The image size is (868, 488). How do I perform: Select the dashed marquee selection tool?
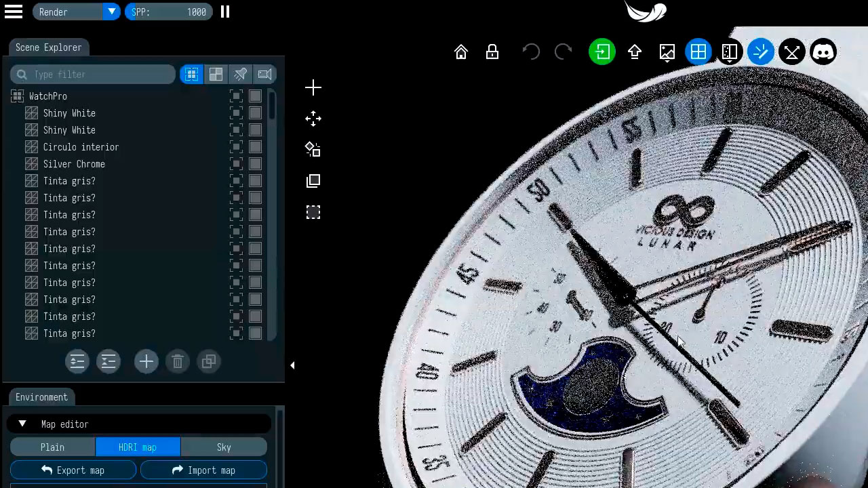click(x=313, y=212)
